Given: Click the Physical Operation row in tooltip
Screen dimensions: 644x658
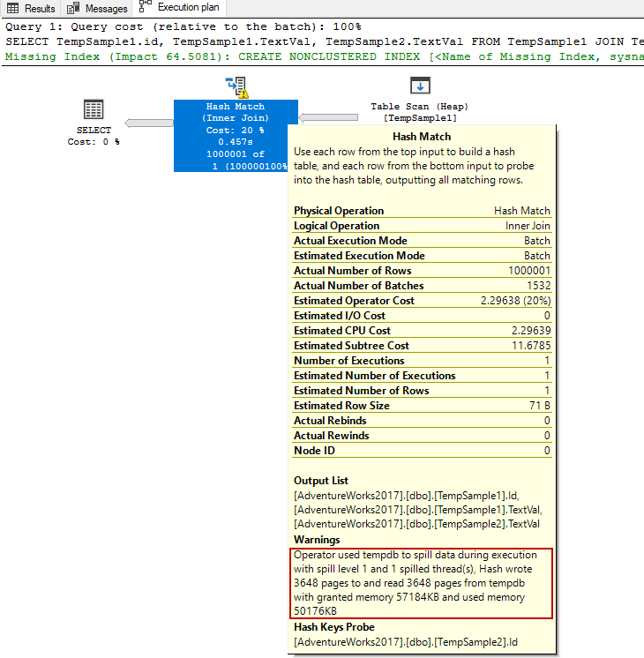Looking at the screenshot, I should 422,211.
